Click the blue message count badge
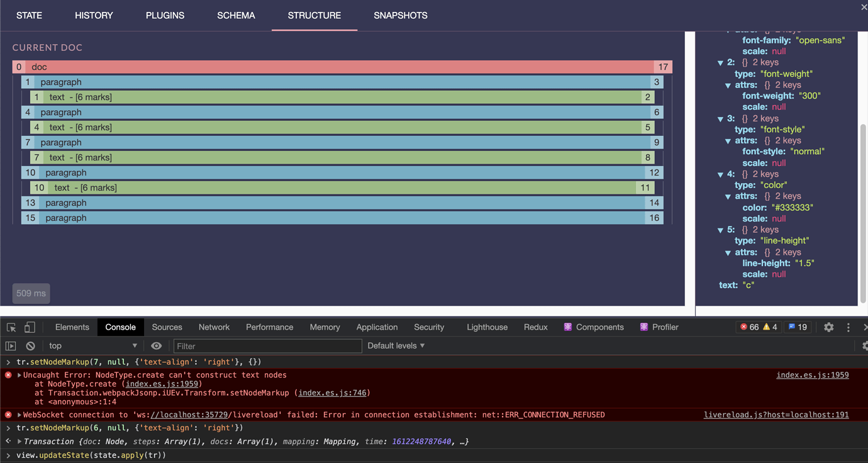Viewport: 868px width, 463px height. pos(798,327)
